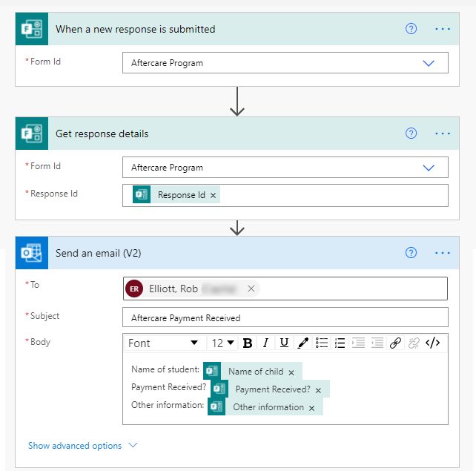476x471 pixels.
Task: Click the 'Name of child' dynamic token
Action: tap(253, 371)
